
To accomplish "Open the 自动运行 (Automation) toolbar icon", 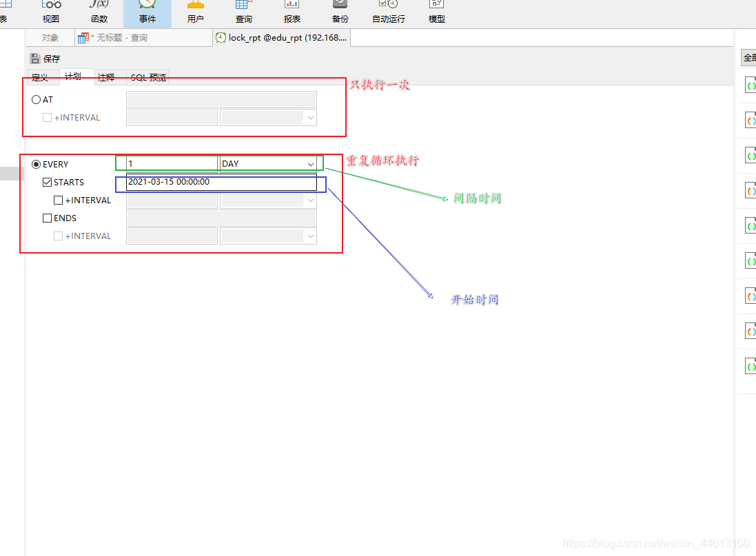I will pos(389,12).
